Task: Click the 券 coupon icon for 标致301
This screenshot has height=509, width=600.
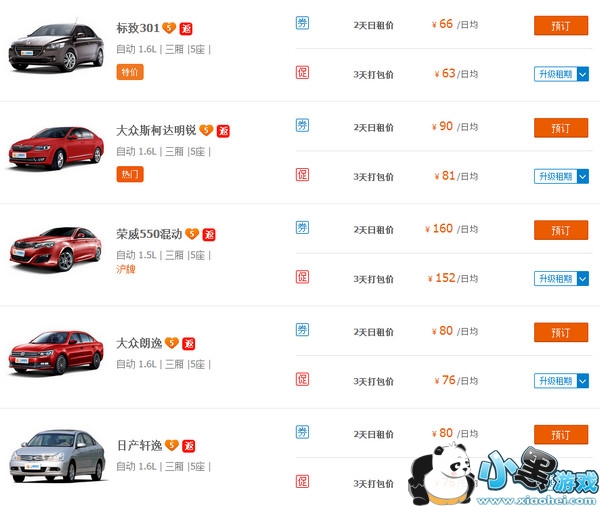Action: [302, 22]
